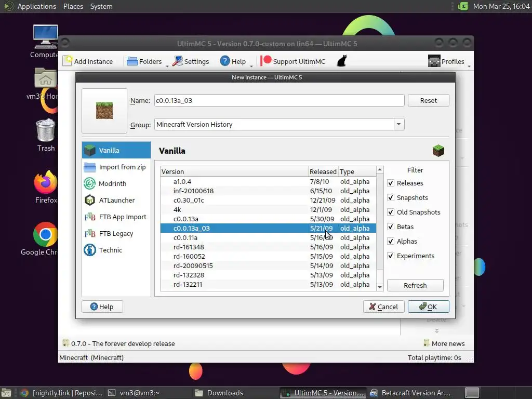Click the Refresh versions button
Screen dimensions: 532x399
pos(415,285)
